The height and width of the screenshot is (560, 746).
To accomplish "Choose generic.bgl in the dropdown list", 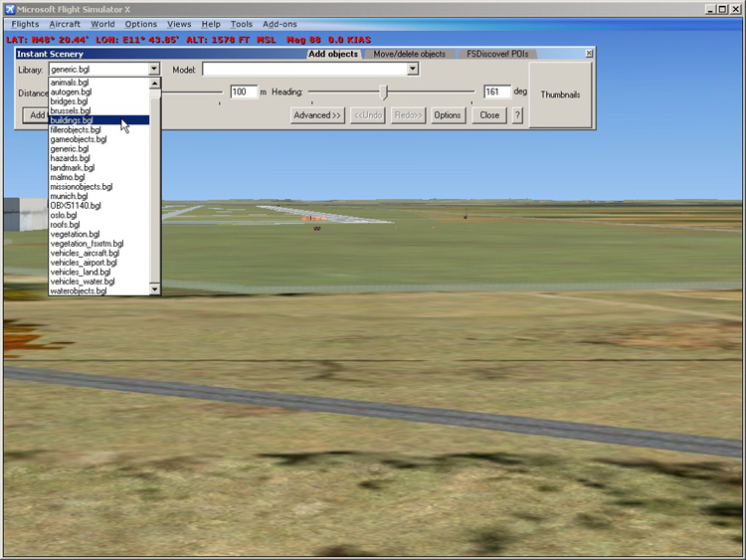I will (98, 149).
